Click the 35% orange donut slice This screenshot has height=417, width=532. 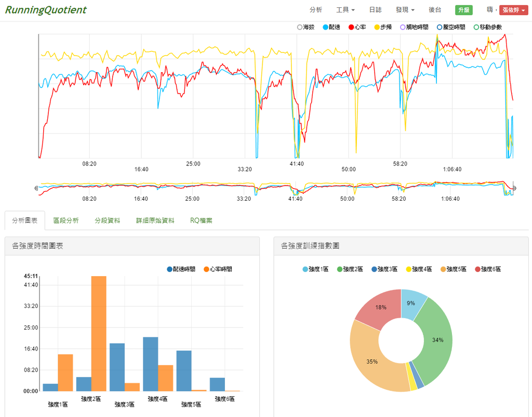(372, 361)
